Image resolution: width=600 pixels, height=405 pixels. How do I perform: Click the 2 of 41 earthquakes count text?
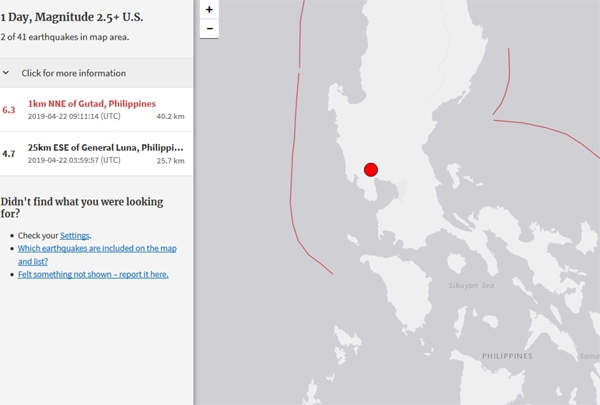[x=64, y=37]
